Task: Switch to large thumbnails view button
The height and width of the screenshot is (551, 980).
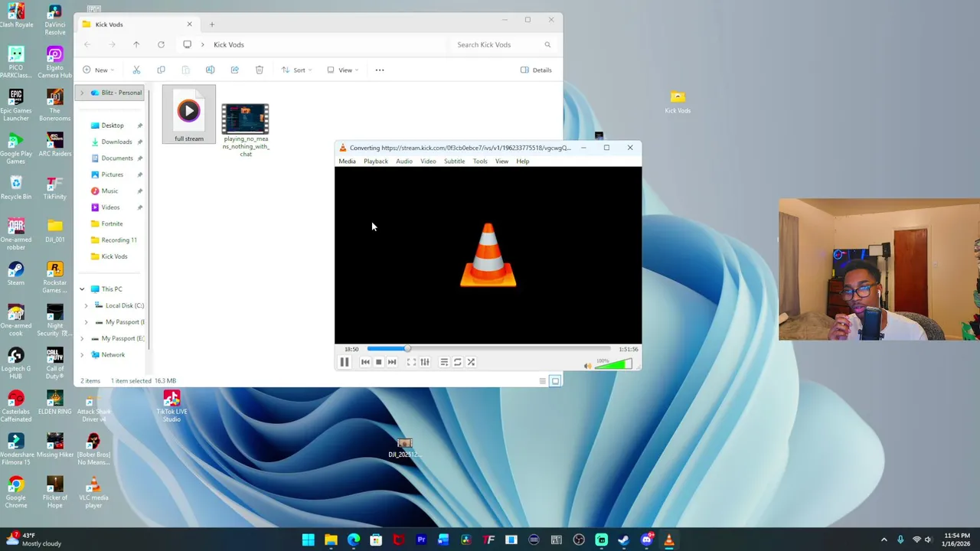Action: tap(556, 381)
